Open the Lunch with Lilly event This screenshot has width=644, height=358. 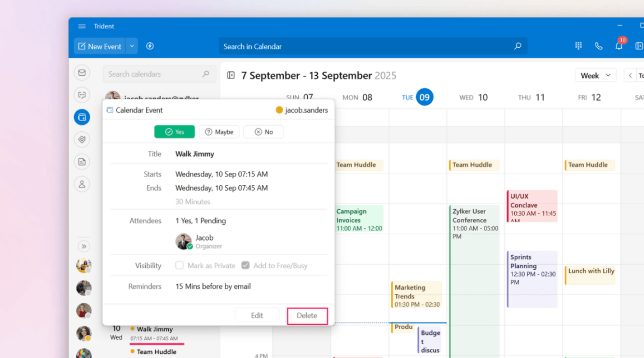590,275
